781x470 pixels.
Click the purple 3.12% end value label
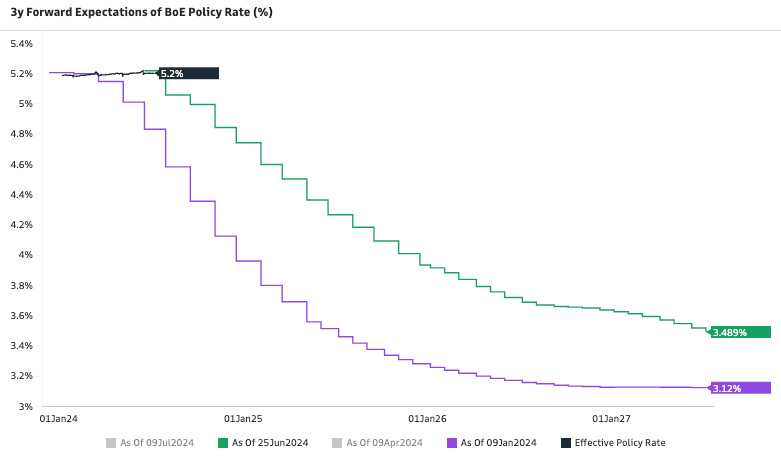pyautogui.click(x=740, y=388)
